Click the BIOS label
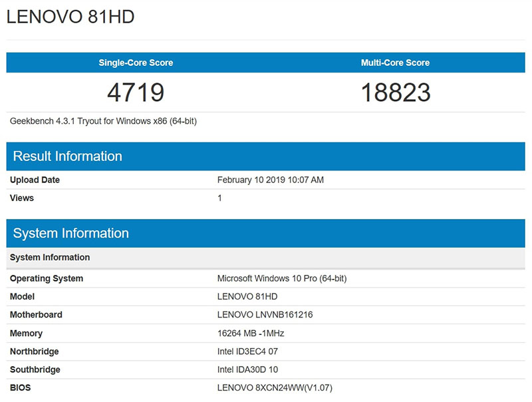Image resolution: width=532 pixels, height=402 pixels. [21, 388]
